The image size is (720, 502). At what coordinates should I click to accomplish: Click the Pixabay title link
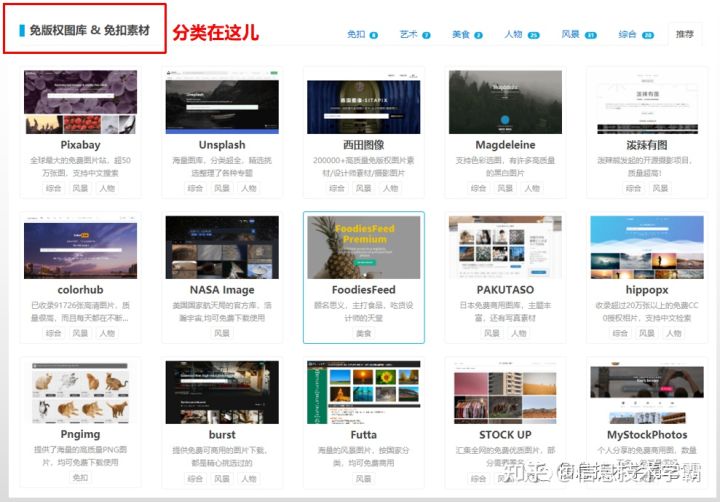click(x=80, y=145)
